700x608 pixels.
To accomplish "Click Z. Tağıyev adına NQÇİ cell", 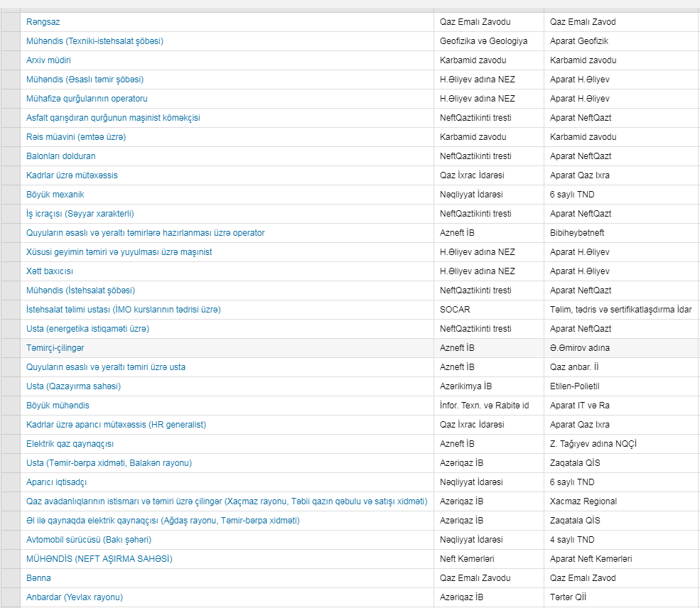I will coord(622,444).
